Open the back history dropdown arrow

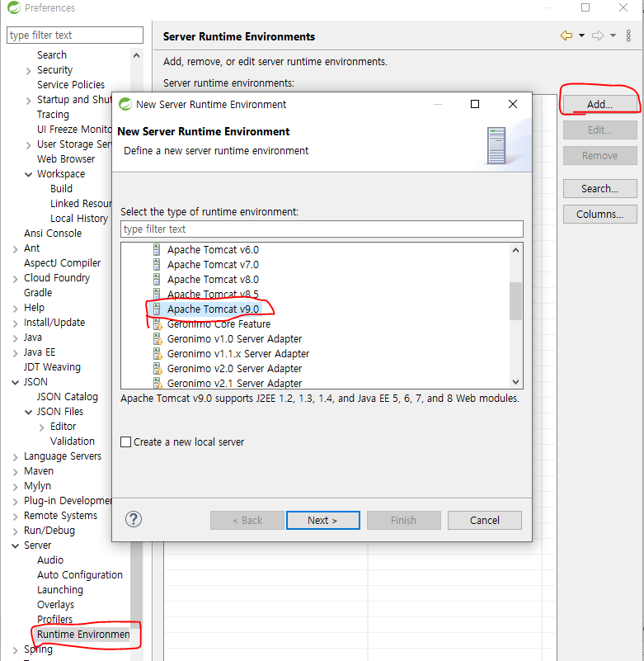click(x=581, y=35)
